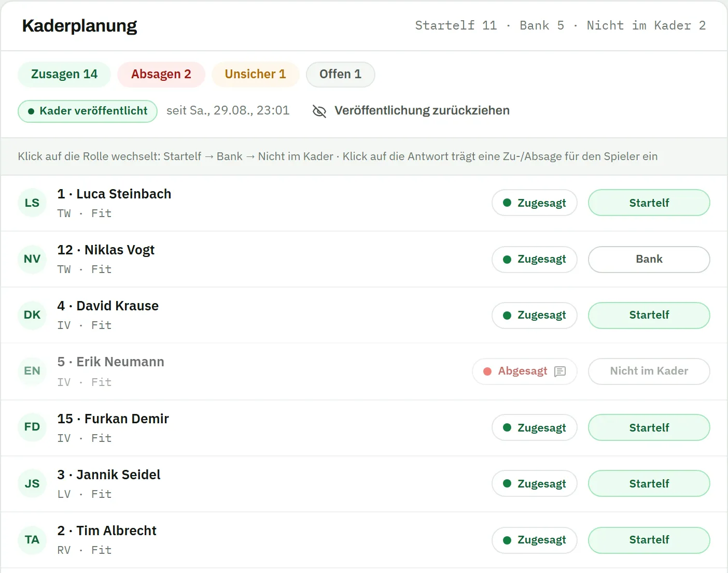Viewport: 728px width, 573px height.
Task: Click the hint text about Rolle wechselt
Action: (x=338, y=156)
